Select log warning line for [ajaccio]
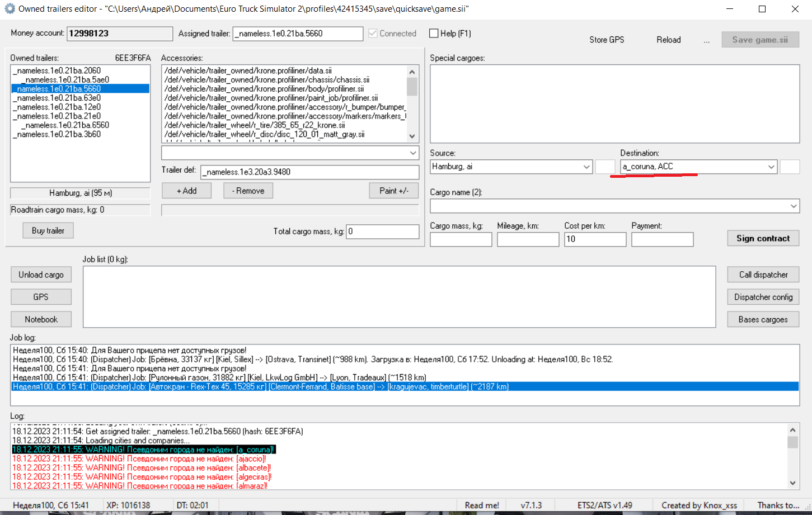 [x=139, y=459]
